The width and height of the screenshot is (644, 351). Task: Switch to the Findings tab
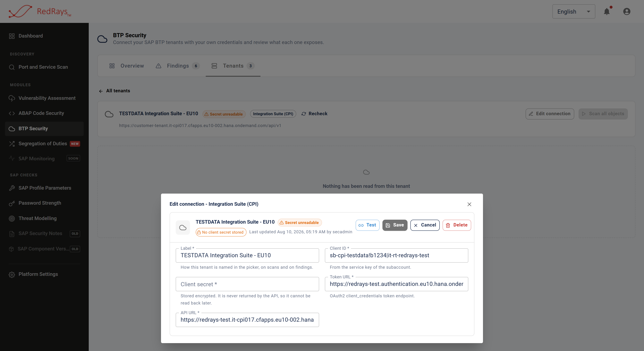177,66
